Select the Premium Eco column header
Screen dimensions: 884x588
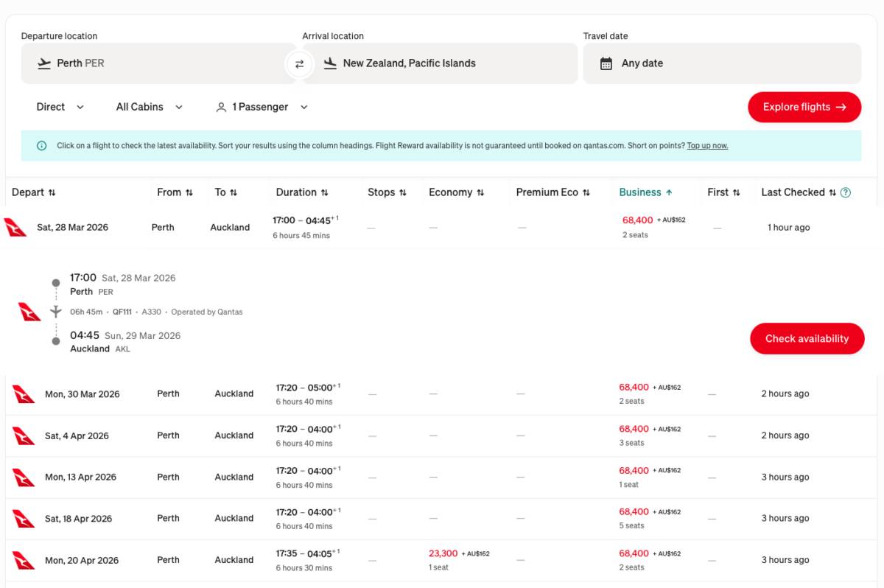pyautogui.click(x=554, y=192)
